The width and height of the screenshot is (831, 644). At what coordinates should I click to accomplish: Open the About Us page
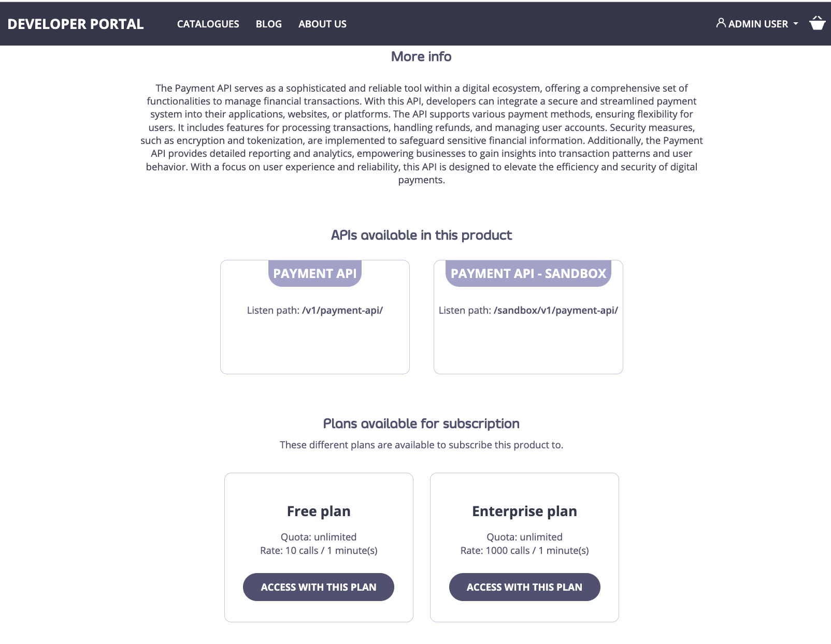pyautogui.click(x=322, y=24)
